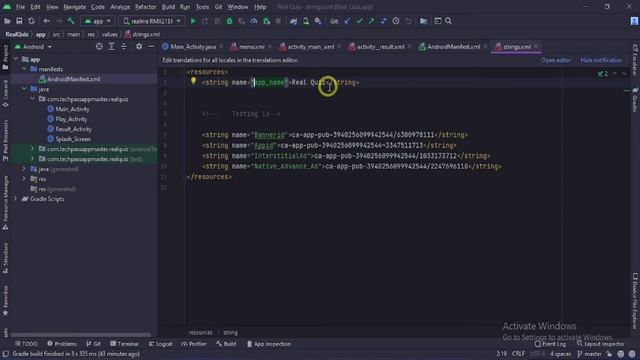Click the 4 spaces indent indicator
This screenshot has width=640, height=360.
click(x=560, y=354)
